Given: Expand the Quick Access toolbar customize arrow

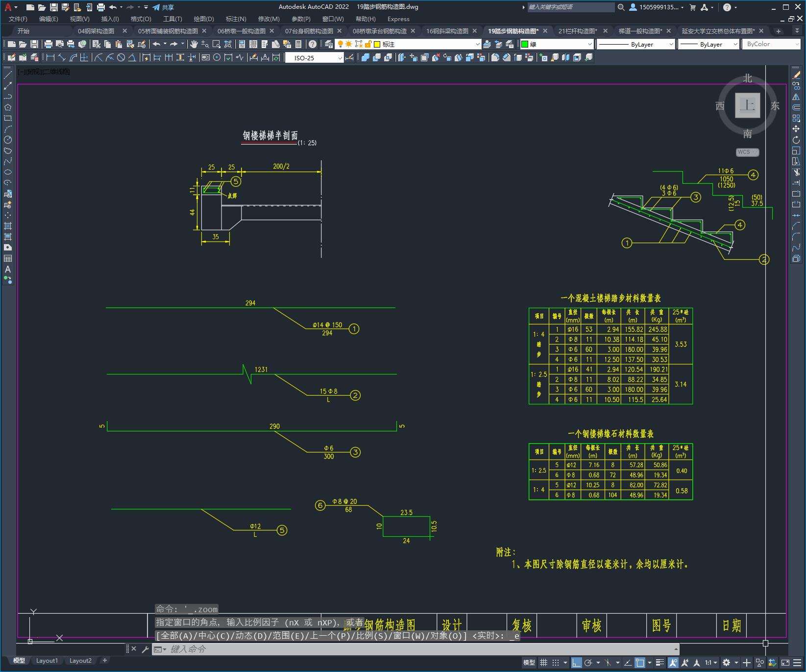Looking at the screenshot, I should click(146, 7).
